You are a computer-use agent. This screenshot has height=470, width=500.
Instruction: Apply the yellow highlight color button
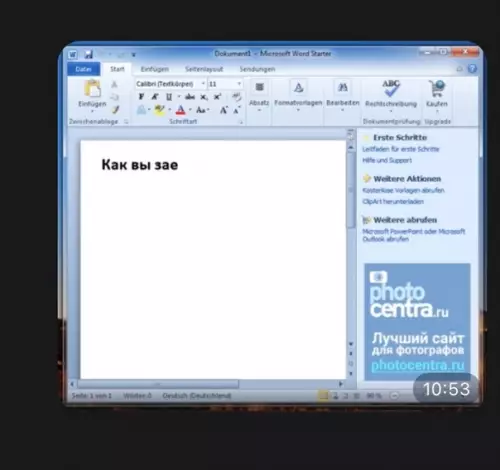(159, 110)
